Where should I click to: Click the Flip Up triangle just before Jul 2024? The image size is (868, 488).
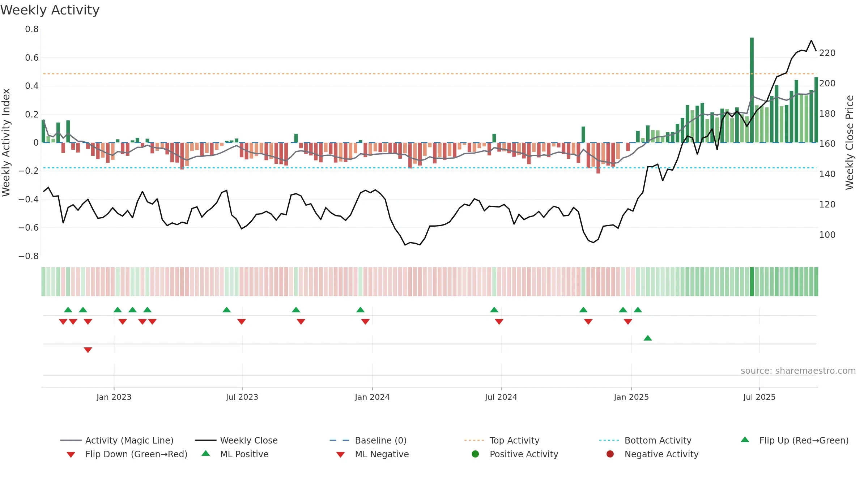(494, 310)
